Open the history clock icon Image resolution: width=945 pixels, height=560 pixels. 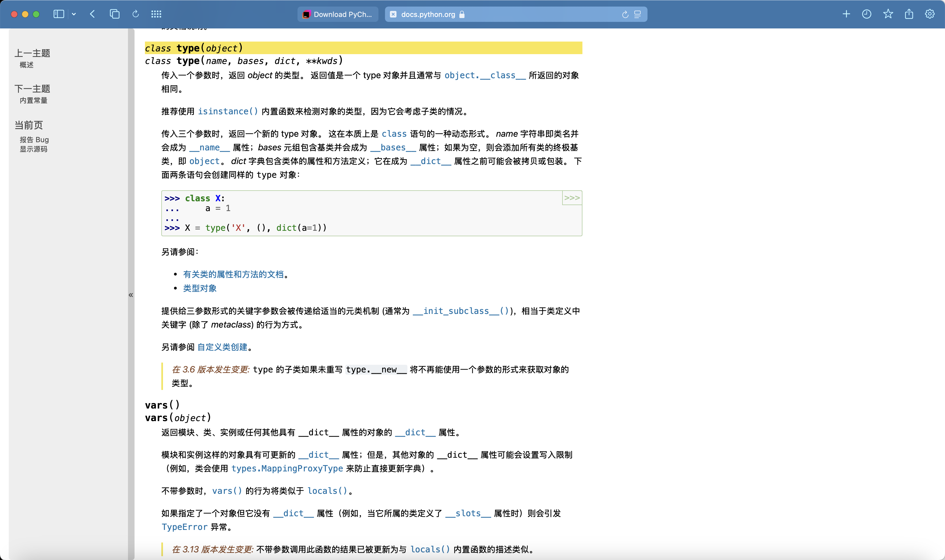867,14
